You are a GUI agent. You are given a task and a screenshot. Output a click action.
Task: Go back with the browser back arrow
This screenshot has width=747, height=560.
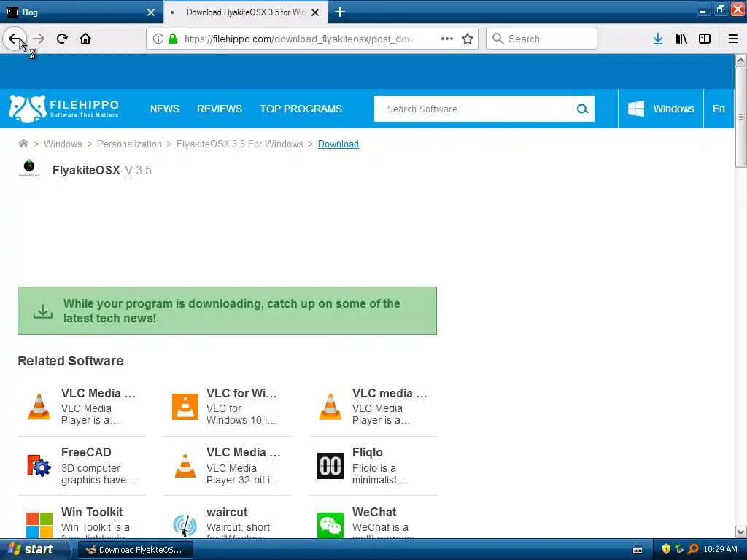[x=15, y=39]
